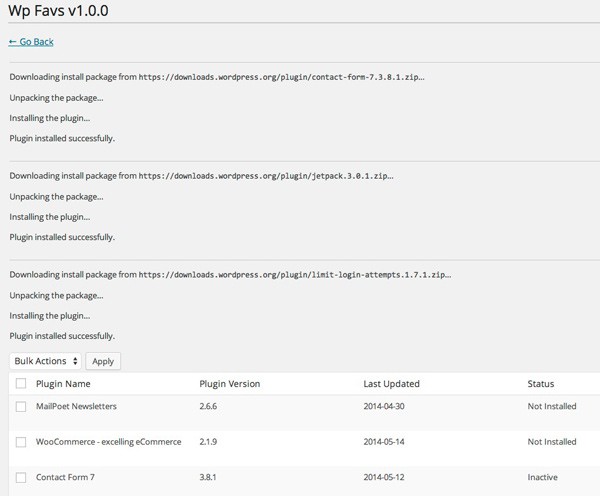This screenshot has width=600, height=496.
Task: Select the MailPoet Newsletters plugin name
Action: point(76,406)
